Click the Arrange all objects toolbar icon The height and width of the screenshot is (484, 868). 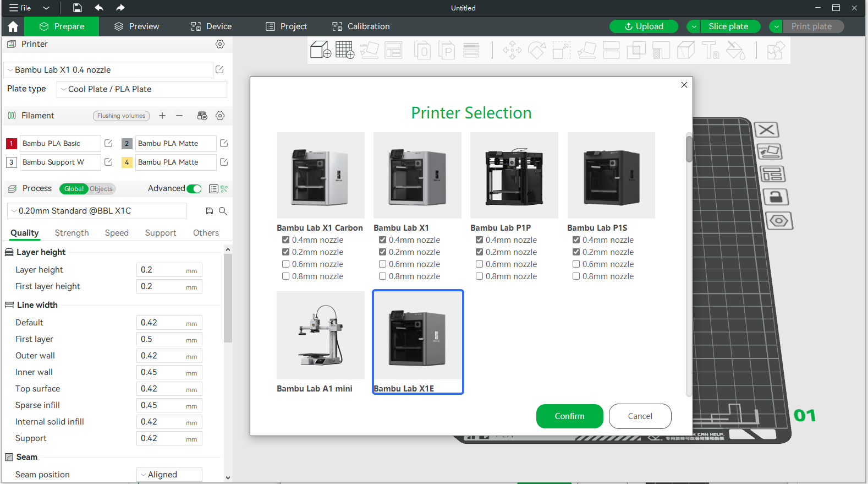click(x=394, y=50)
